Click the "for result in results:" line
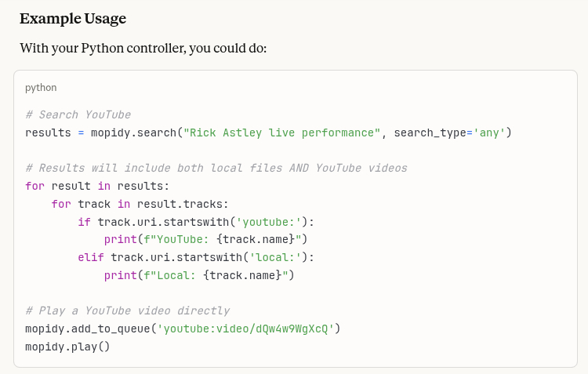The height and width of the screenshot is (374, 588). [x=97, y=186]
